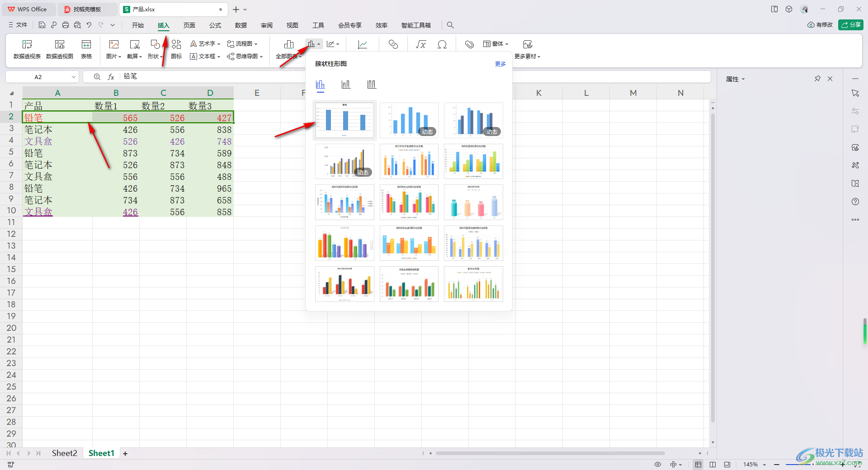This screenshot has height=470, width=868.
Task: Open the Name Box dropdown showing A2
Action: coord(74,77)
